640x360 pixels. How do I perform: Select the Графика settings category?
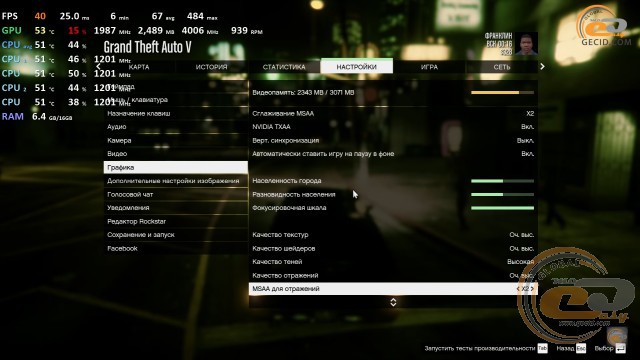tap(176, 167)
